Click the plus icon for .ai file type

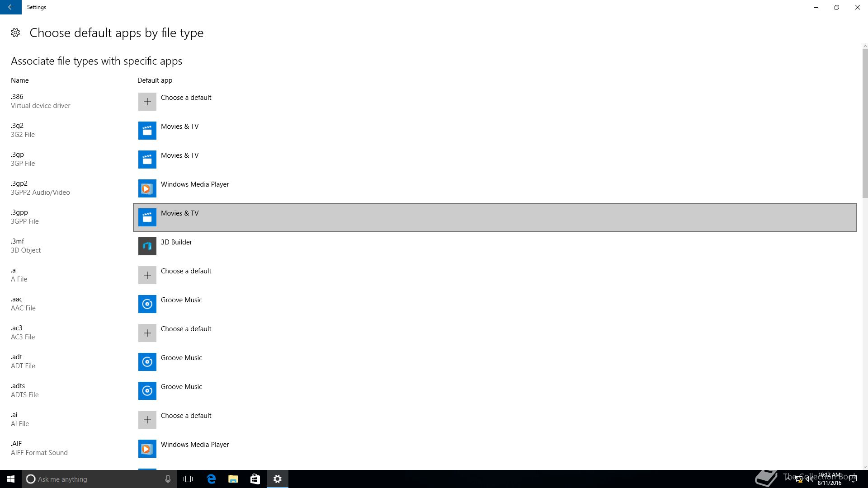click(147, 420)
